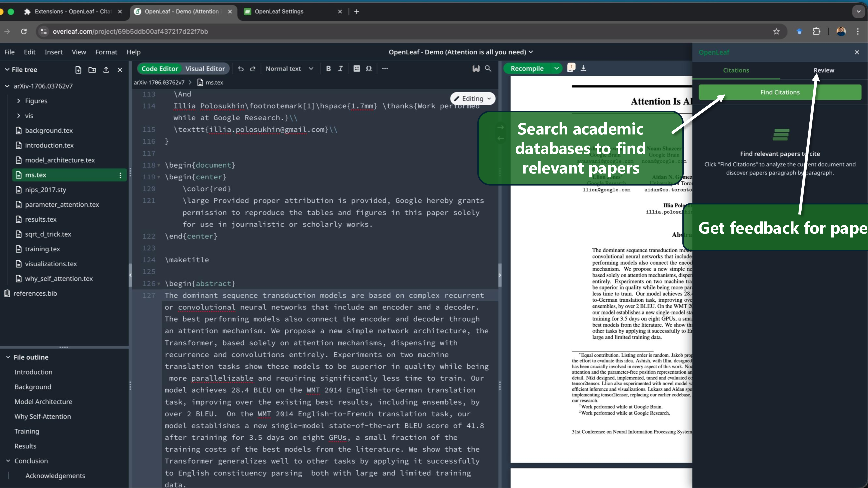Image resolution: width=868 pixels, height=488 pixels.
Task: Reload the Overleaf page
Action: coord(24,31)
